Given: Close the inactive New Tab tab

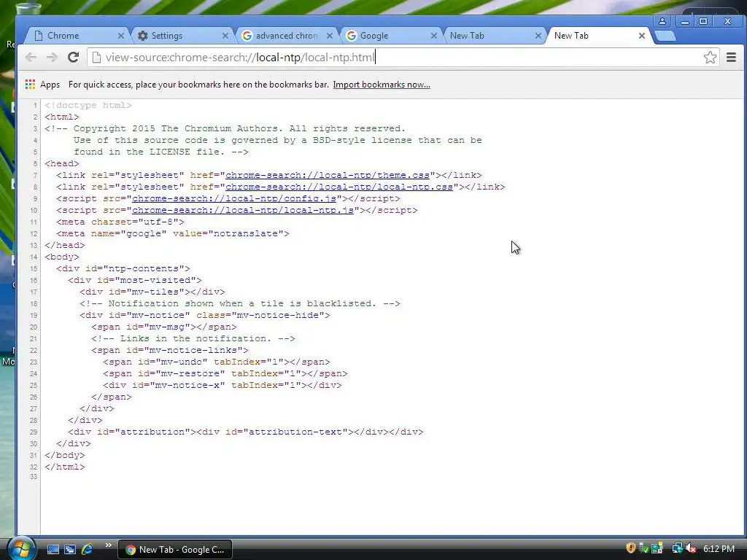Looking at the screenshot, I should 538,36.
